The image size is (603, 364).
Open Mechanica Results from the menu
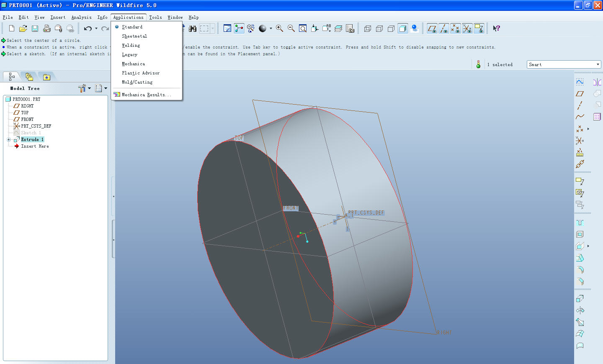[147, 95]
